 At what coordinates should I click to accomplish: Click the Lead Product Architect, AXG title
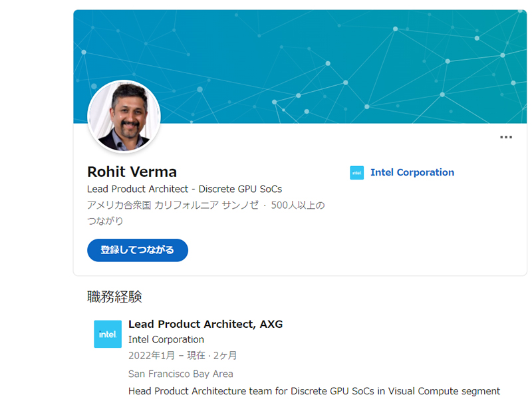[205, 324]
